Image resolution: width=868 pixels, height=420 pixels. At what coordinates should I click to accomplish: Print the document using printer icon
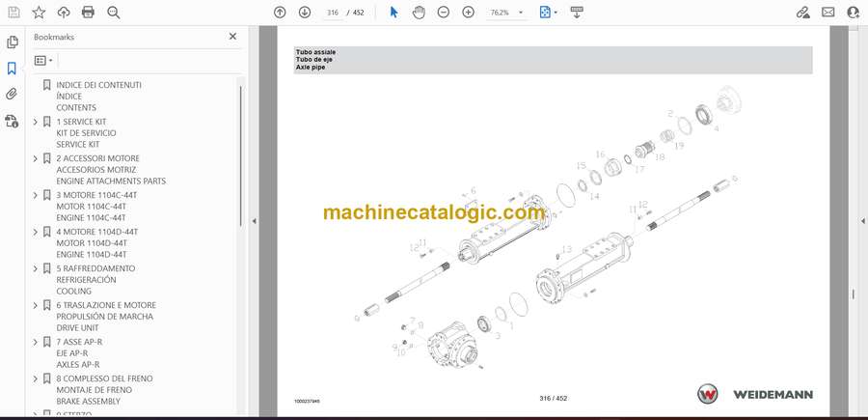pos(89,13)
